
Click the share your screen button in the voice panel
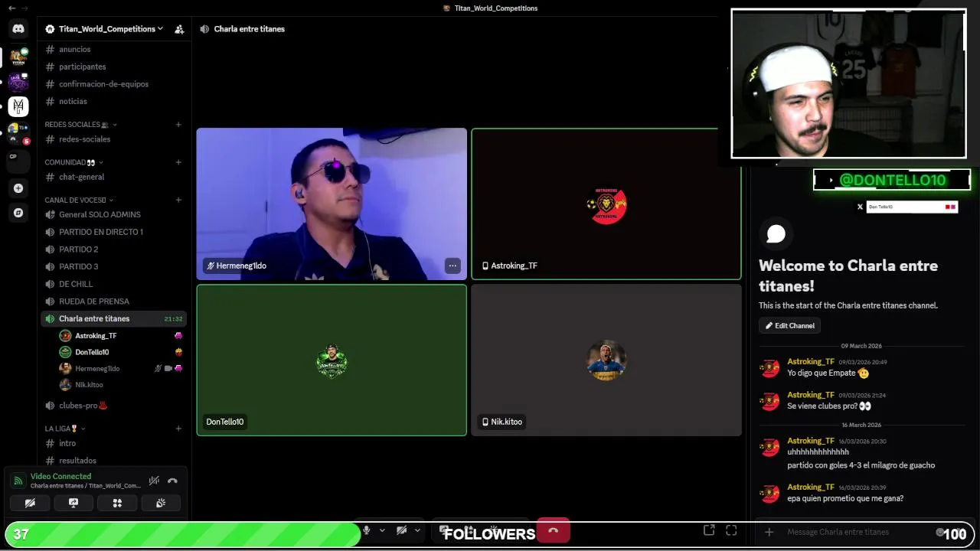(73, 503)
